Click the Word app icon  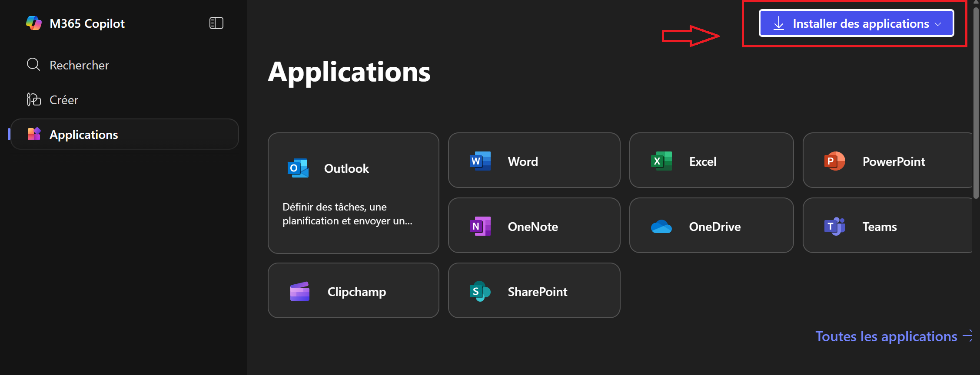point(480,161)
